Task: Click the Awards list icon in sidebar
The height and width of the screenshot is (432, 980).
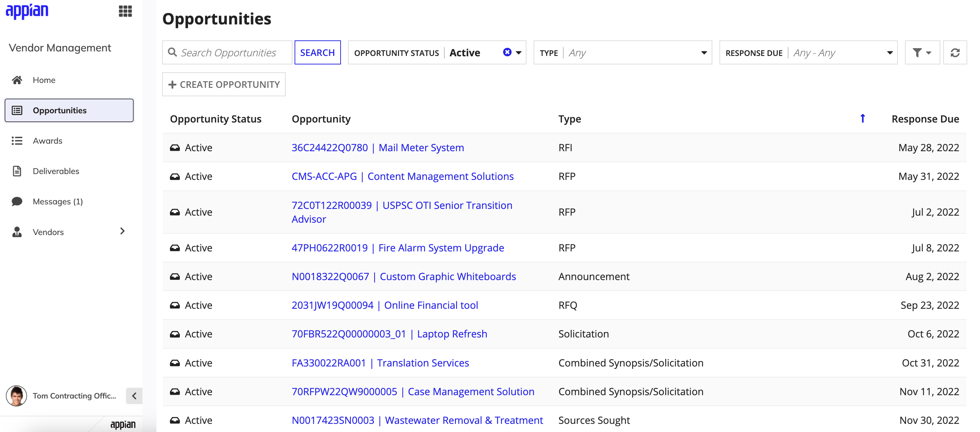Action: (17, 141)
